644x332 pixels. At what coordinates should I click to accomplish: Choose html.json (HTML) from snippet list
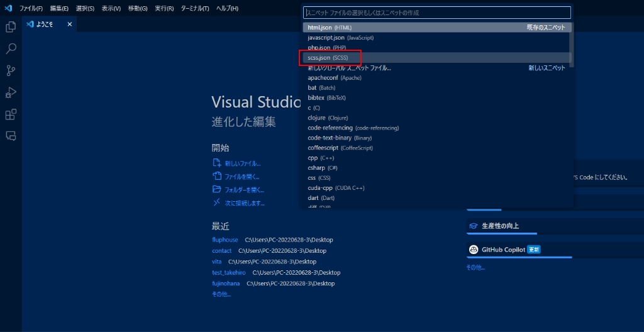click(328, 28)
